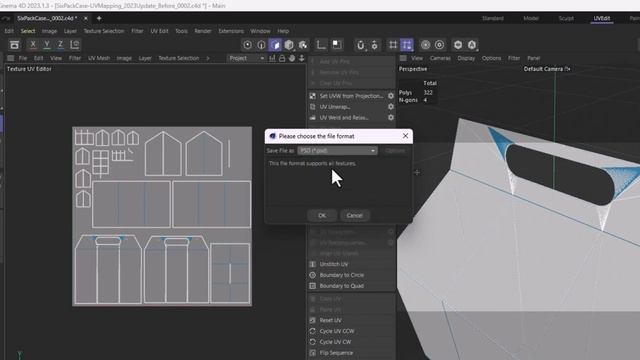Switch to the Sculpt layout tab
This screenshot has width=640, height=360.
566,18
